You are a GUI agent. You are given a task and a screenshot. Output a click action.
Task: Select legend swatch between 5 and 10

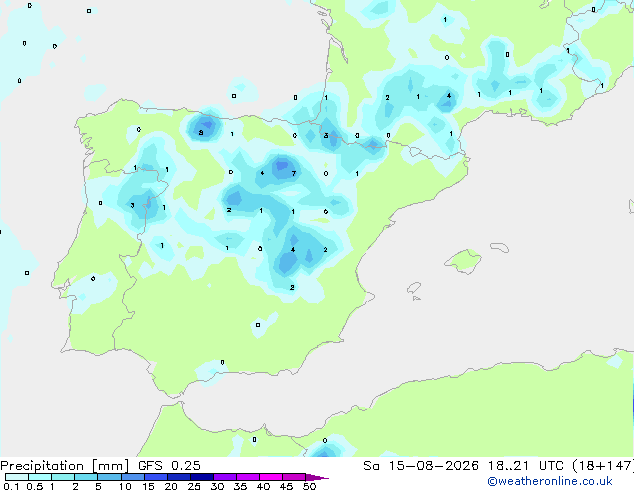coord(110,477)
